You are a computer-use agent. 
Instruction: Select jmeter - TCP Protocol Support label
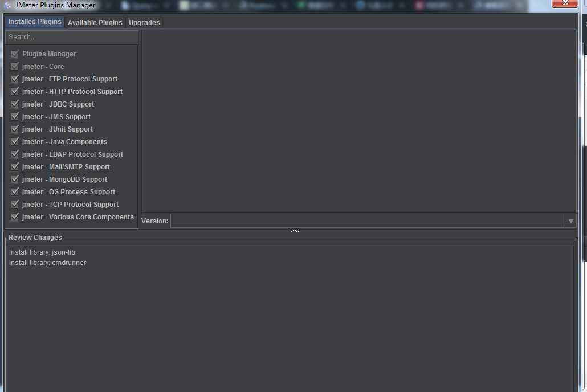[x=70, y=205]
